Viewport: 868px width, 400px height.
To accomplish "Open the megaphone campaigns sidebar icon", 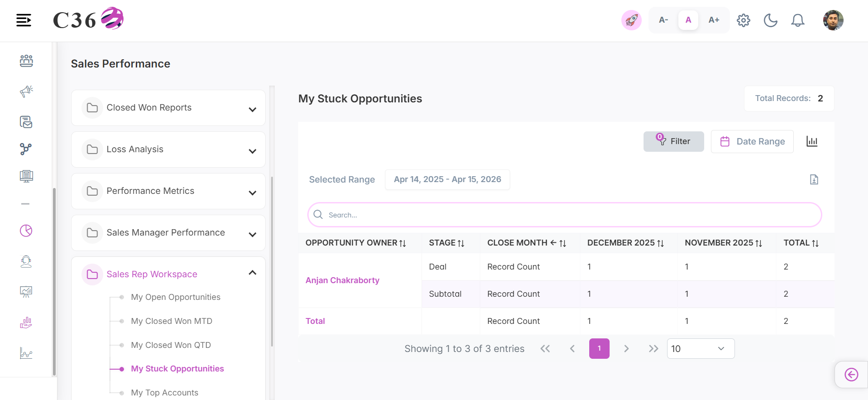I will (26, 91).
